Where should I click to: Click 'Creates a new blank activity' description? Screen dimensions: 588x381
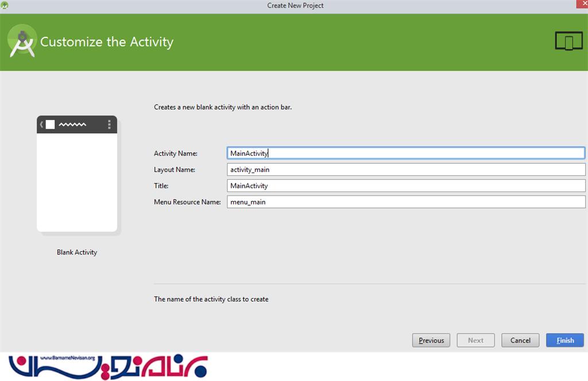click(x=223, y=107)
